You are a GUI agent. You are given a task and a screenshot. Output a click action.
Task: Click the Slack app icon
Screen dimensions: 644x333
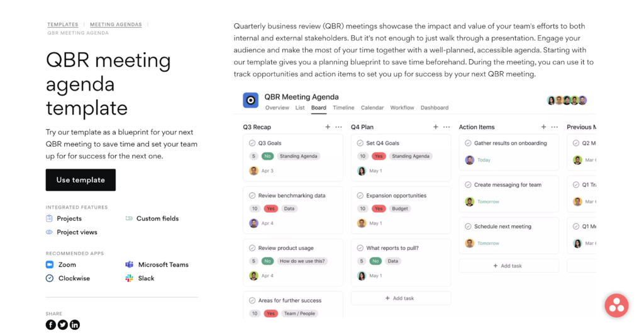pyautogui.click(x=130, y=278)
